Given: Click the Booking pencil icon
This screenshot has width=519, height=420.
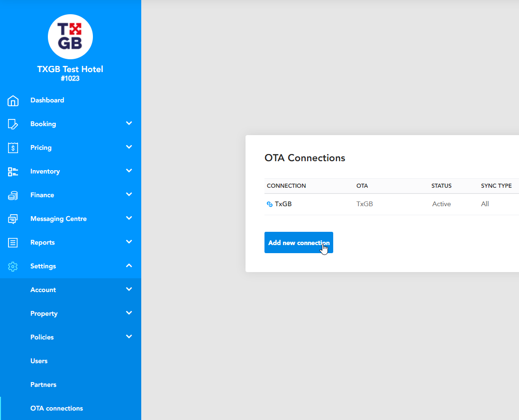Looking at the screenshot, I should pyautogui.click(x=13, y=124).
